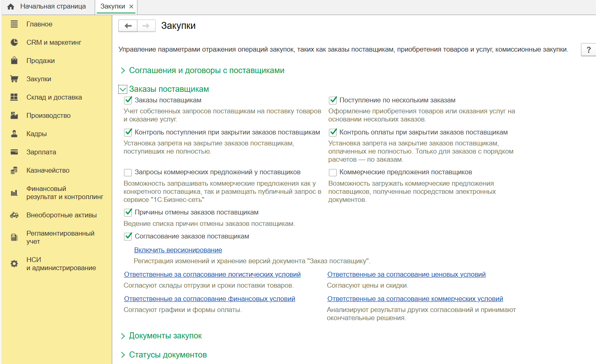Click the Закупки shopping cart icon in sidebar

14,79
